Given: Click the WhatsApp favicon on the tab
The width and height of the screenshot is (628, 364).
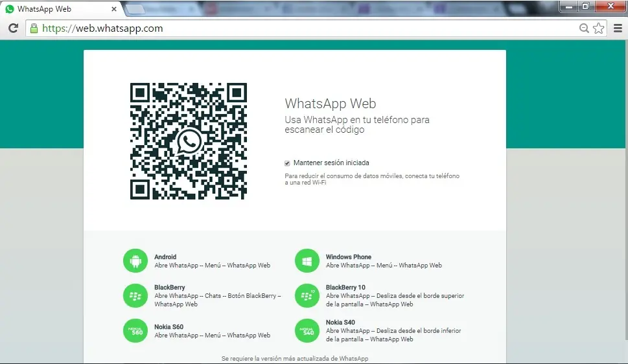Looking at the screenshot, I should coord(10,9).
